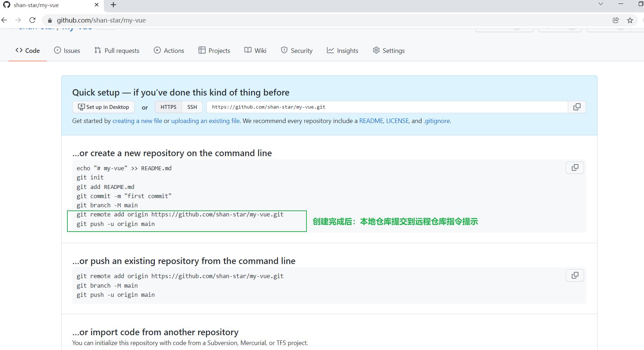Screen dimensions: 644x350
Task: Go to the Actions tab
Action: pos(169,50)
